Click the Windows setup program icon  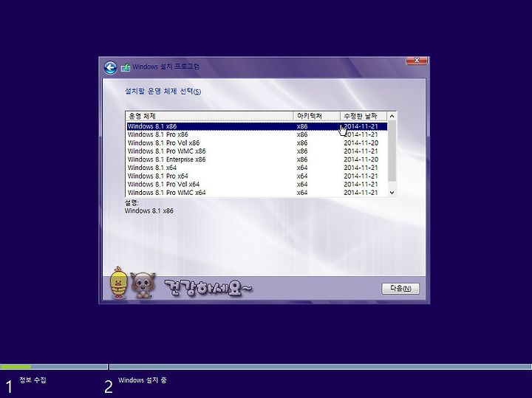(x=126, y=67)
